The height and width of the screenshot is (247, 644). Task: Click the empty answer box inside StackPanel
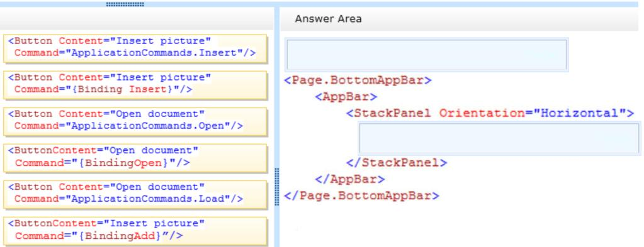pyautogui.click(x=499, y=138)
